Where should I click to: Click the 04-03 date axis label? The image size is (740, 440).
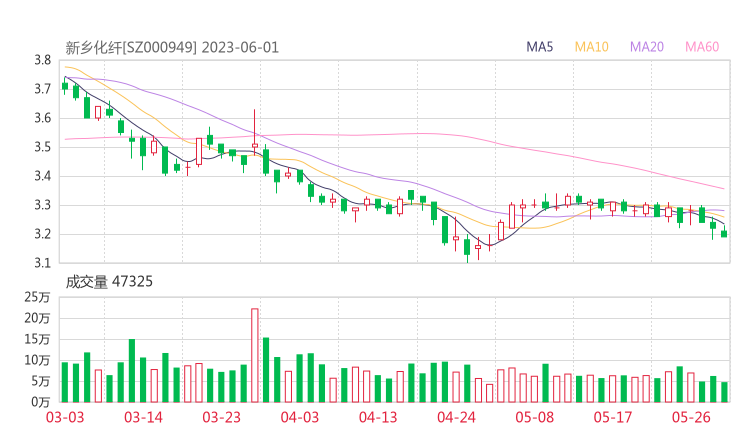(x=300, y=417)
